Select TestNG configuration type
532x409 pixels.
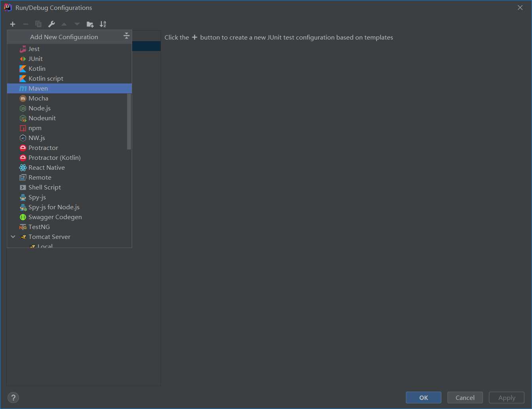pyautogui.click(x=69, y=227)
